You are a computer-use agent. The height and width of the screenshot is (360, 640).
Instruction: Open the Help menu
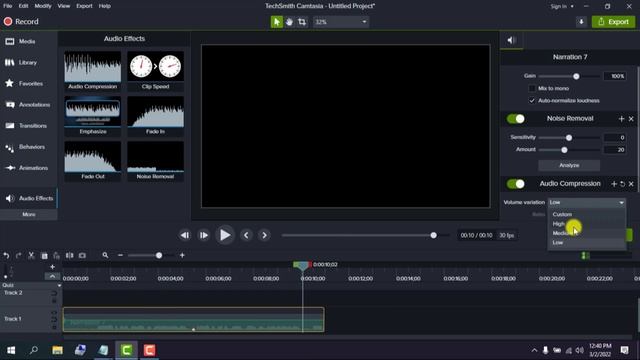pyautogui.click(x=104, y=6)
